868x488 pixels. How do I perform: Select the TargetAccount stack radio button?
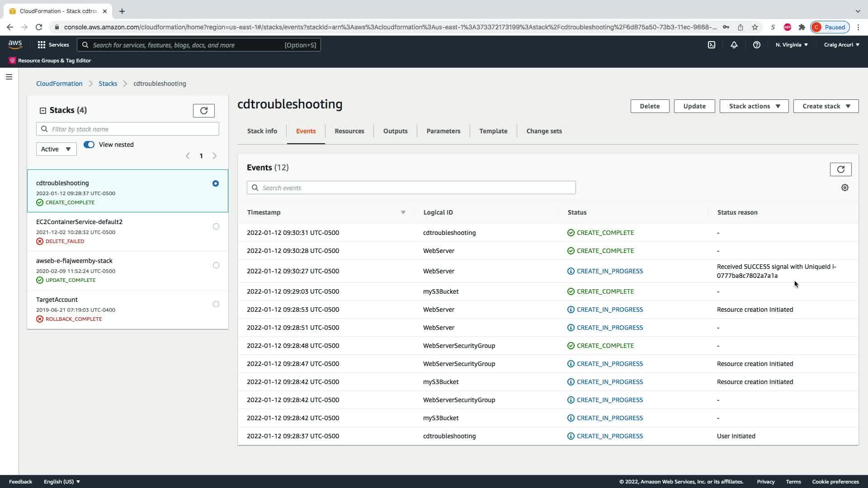(x=216, y=304)
